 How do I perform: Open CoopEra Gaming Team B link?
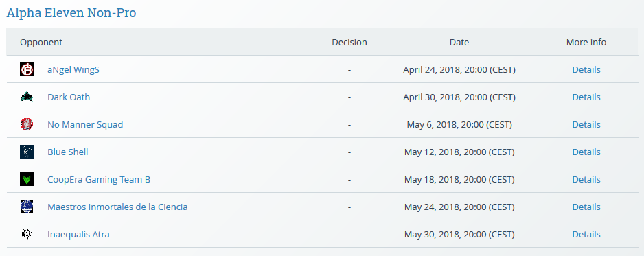[99, 180]
